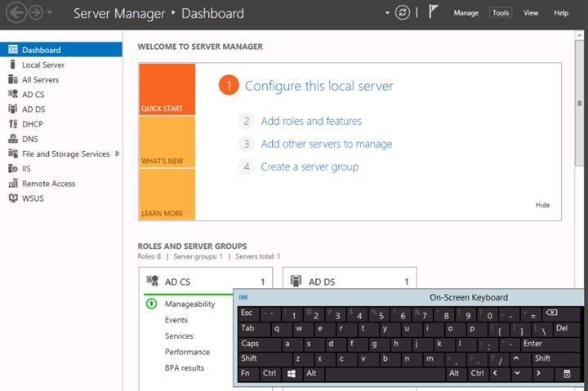Toggle the left Shift key
588x391 pixels.
point(249,358)
